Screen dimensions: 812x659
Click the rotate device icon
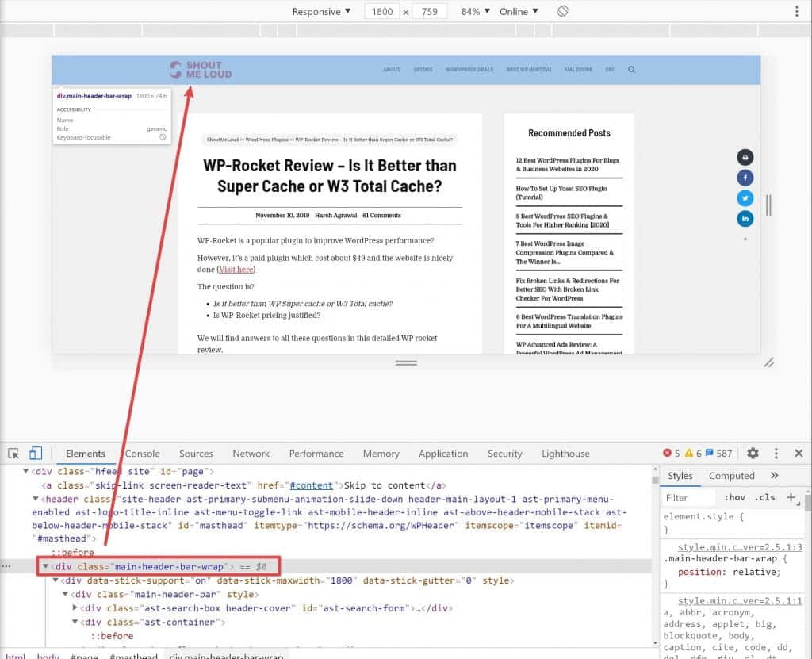562,11
